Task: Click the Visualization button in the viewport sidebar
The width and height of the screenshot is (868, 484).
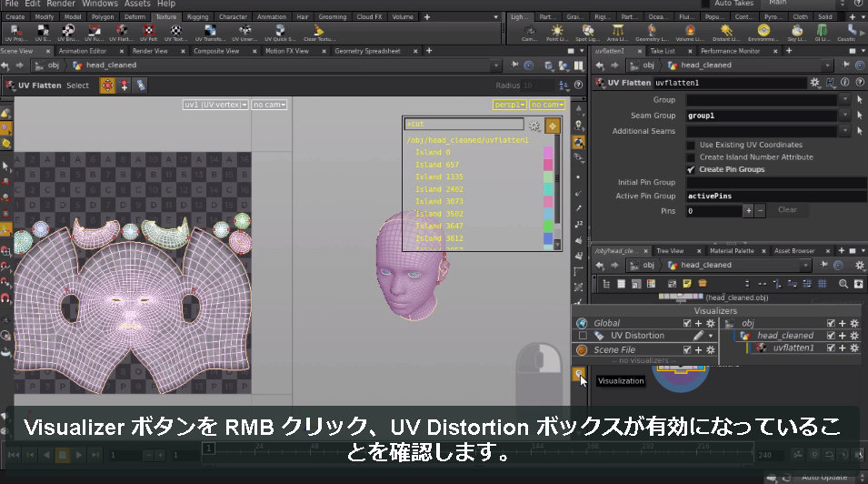Action: click(x=578, y=374)
